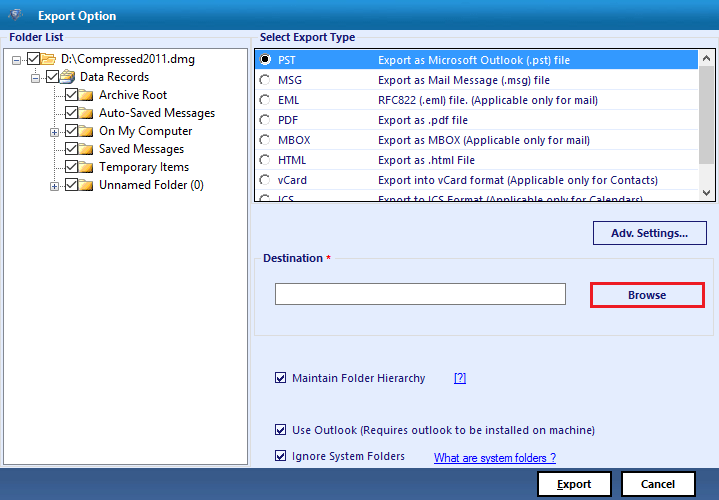Click the Temporary Items folder icon

(86, 167)
